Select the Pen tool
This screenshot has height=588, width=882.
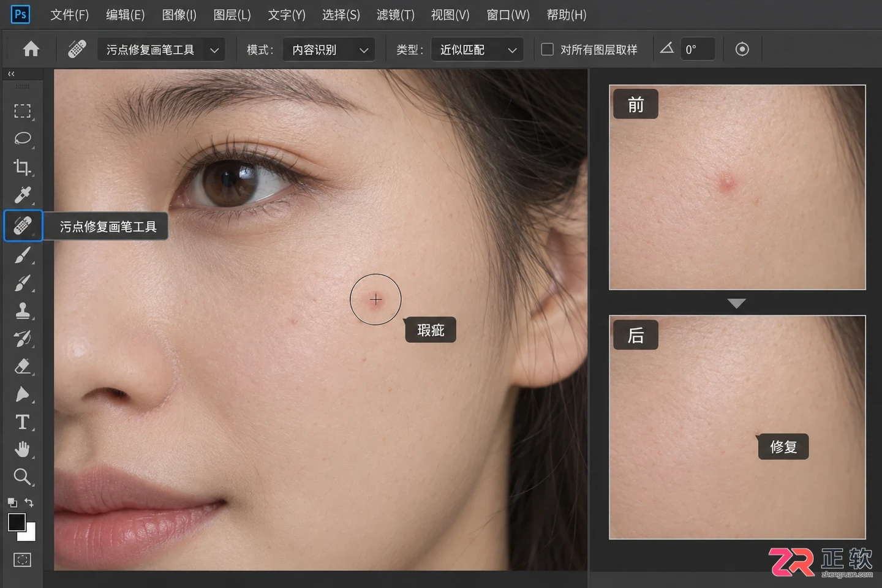point(23,394)
